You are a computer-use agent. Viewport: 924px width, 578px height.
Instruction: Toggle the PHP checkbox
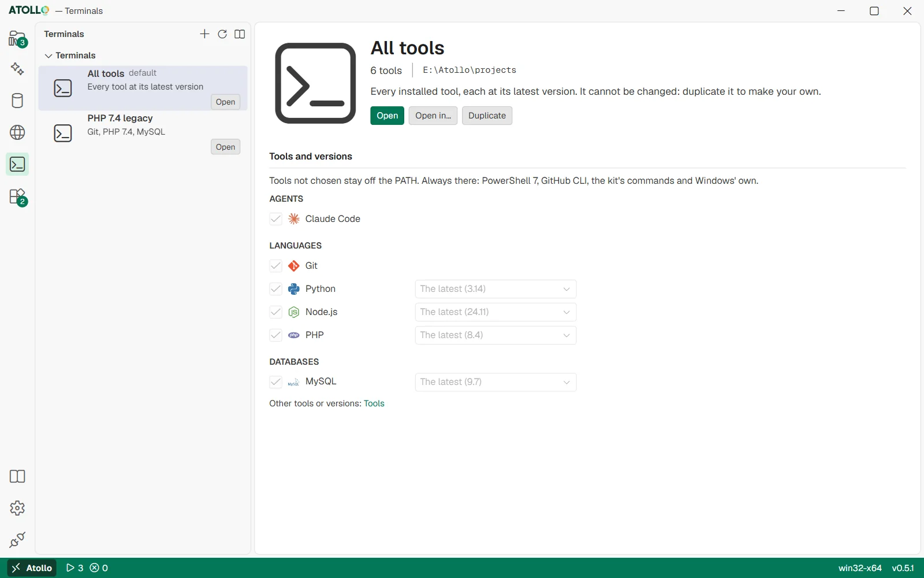275,335
